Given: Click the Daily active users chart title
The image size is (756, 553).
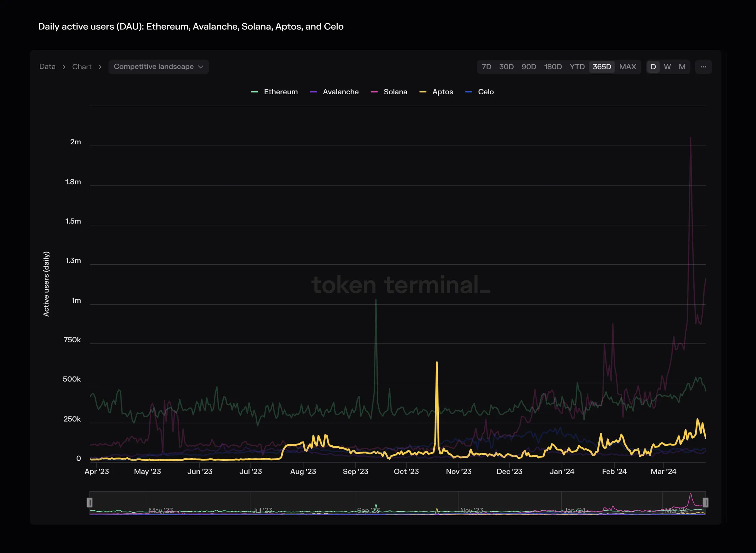Looking at the screenshot, I should coord(191,26).
